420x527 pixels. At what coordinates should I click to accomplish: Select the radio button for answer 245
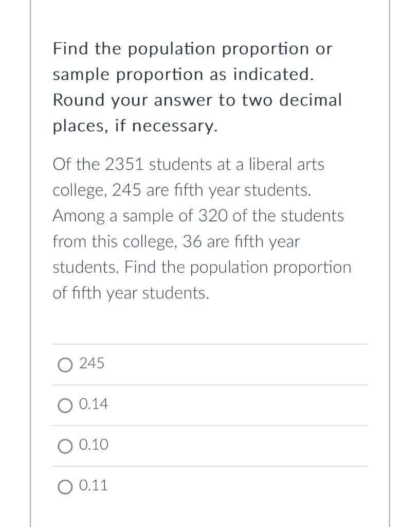65,365
